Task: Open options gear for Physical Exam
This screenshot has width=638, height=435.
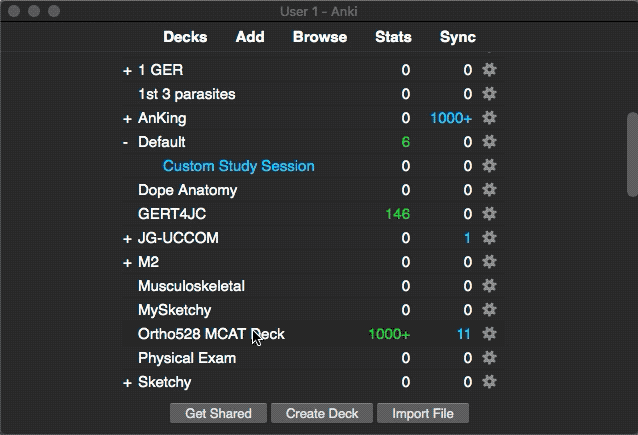Action: (x=489, y=358)
